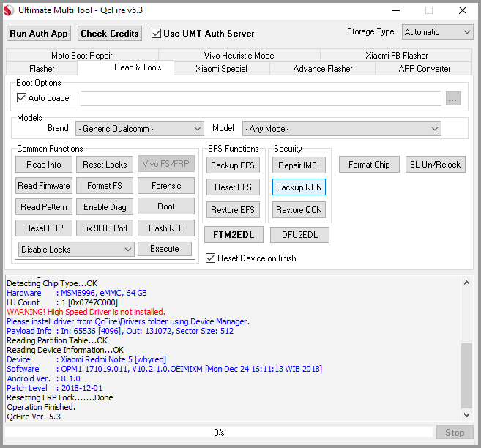Open the APP Converter tab

click(424, 69)
